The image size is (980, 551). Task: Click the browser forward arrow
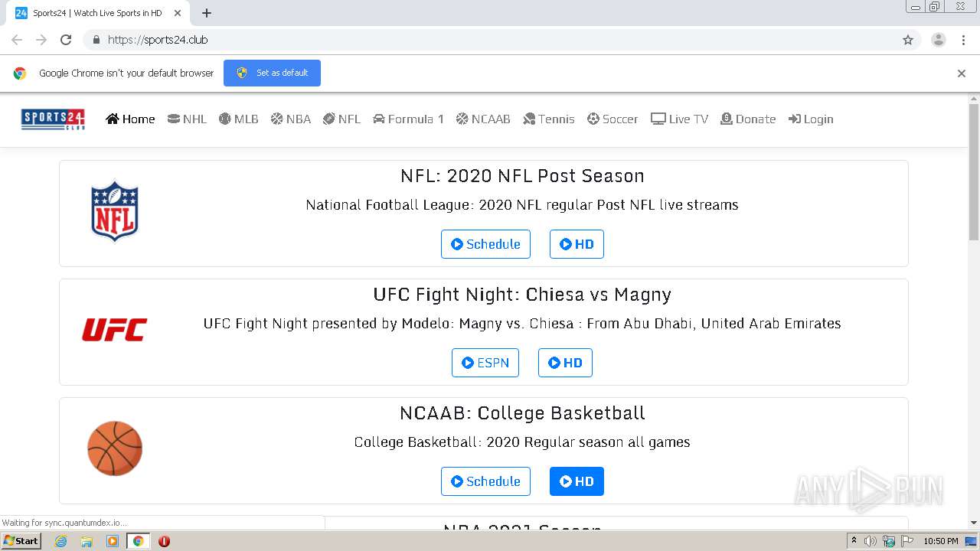[x=41, y=40]
